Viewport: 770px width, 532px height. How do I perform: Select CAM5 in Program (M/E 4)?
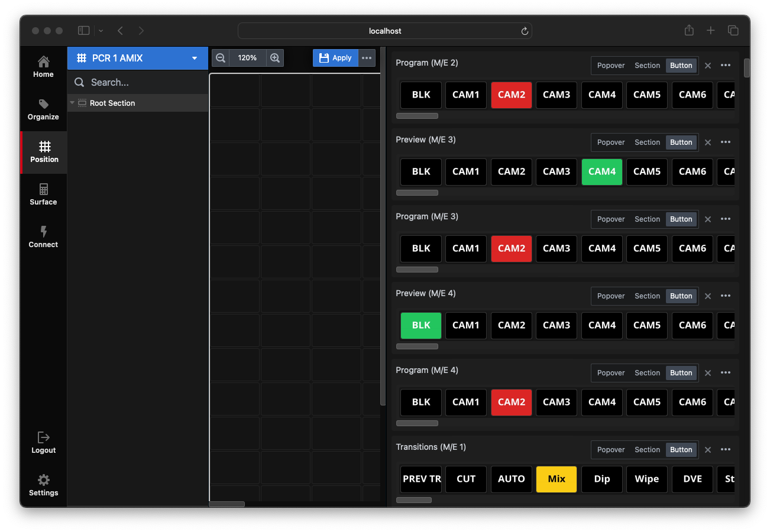tap(647, 402)
